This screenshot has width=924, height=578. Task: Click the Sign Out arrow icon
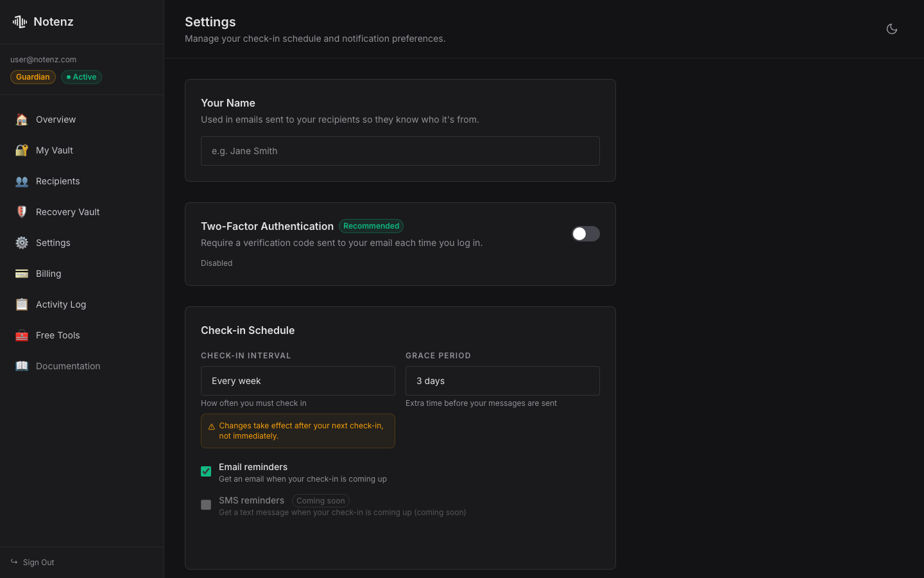pos(14,562)
